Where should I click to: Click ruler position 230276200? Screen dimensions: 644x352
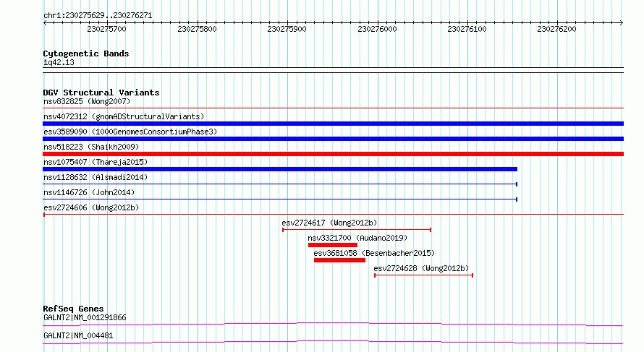coord(557,29)
